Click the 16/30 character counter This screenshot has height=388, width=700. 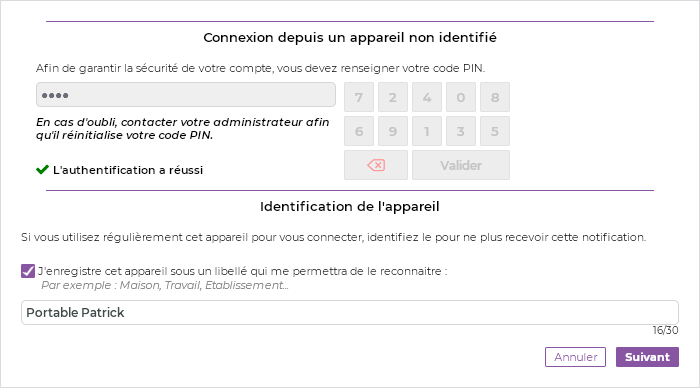(665, 330)
